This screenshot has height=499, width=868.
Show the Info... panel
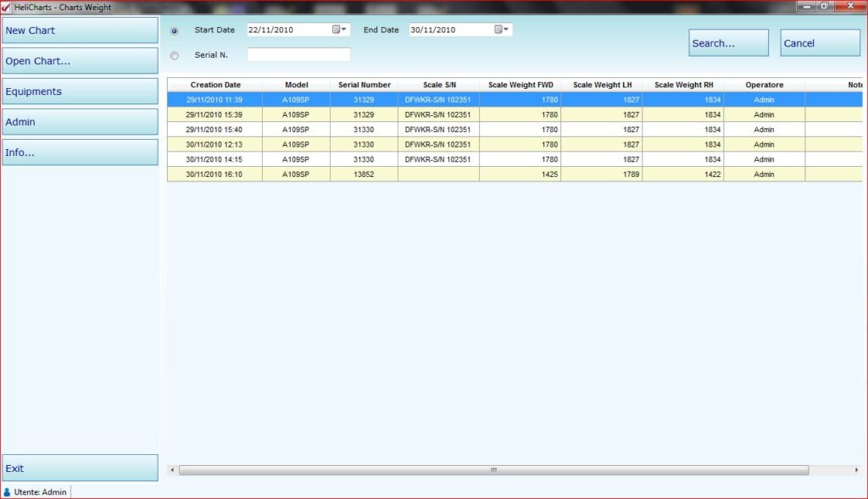(x=80, y=152)
